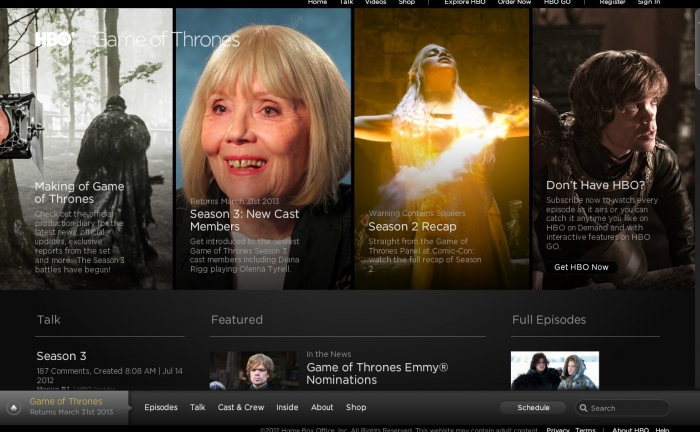This screenshot has height=432, width=700.
Task: Click the About HBO footer link
Action: tap(630, 430)
